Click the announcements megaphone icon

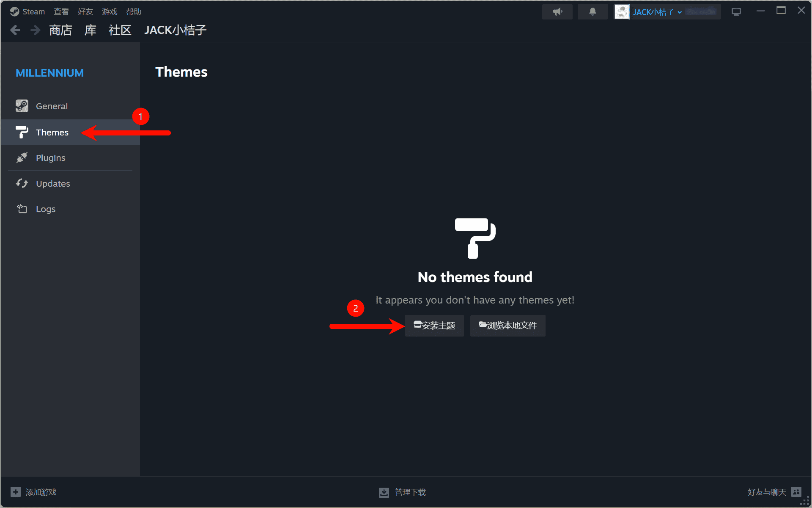coord(557,12)
